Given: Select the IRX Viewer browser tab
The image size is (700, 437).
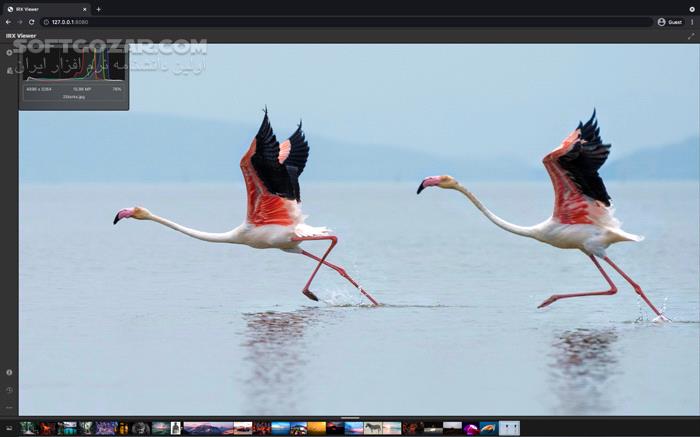Looking at the screenshot, I should coord(46,9).
